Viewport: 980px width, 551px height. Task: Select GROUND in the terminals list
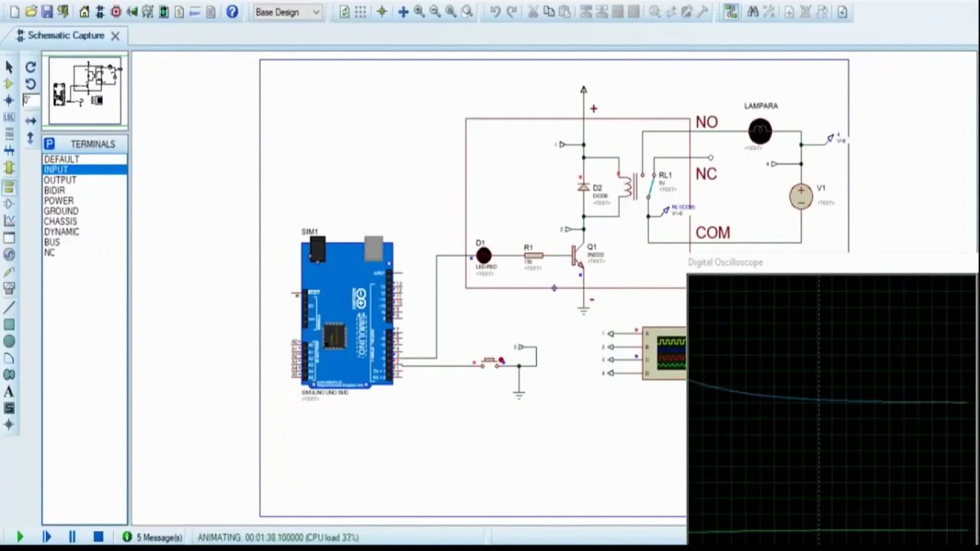point(61,211)
